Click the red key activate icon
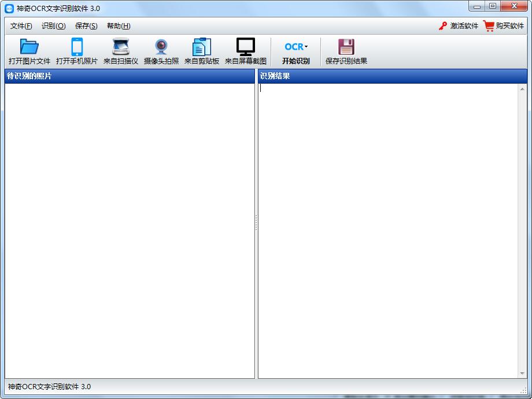 point(443,26)
